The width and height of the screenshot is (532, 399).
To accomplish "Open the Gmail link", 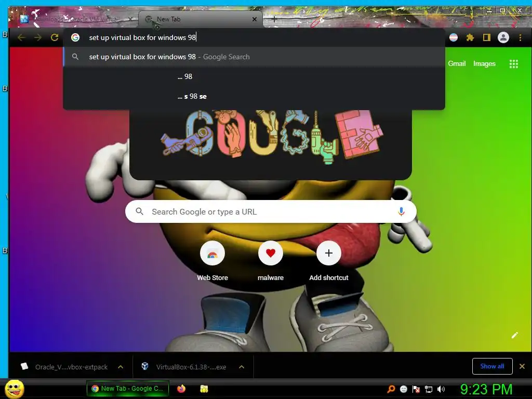I will [457, 63].
